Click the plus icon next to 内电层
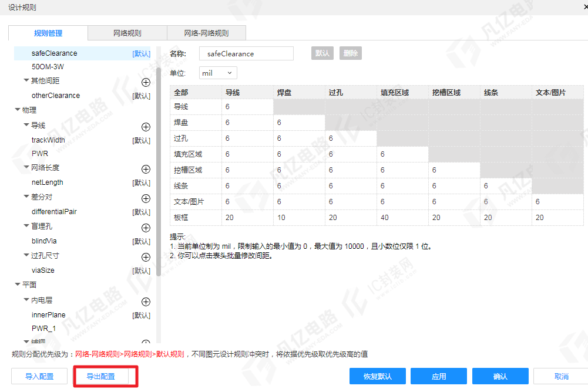This screenshot has height=389, width=588. tap(146, 302)
